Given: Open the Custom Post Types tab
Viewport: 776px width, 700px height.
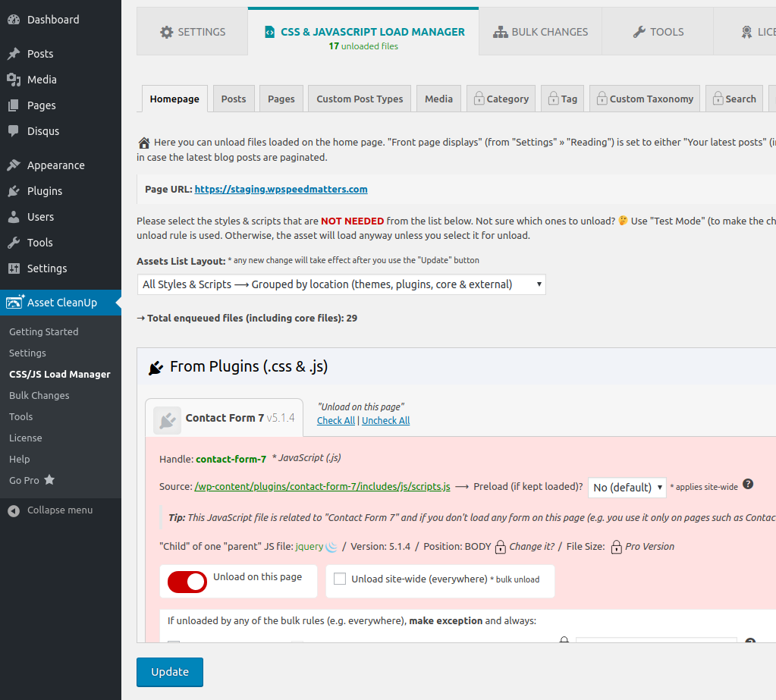Looking at the screenshot, I should pyautogui.click(x=359, y=98).
